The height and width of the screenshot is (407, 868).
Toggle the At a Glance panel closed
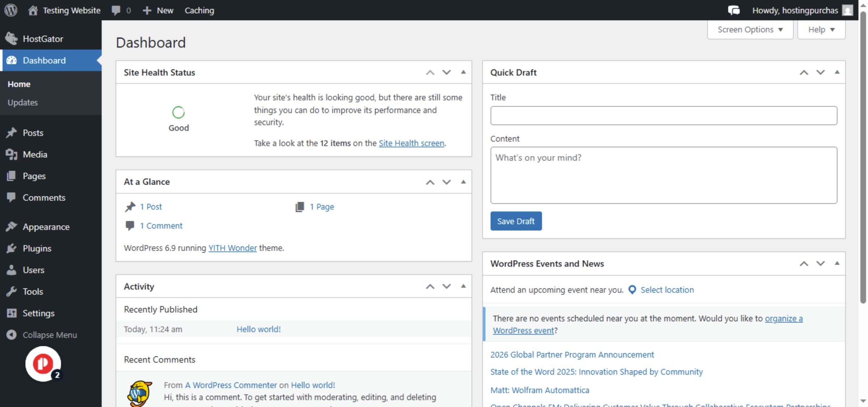click(463, 182)
